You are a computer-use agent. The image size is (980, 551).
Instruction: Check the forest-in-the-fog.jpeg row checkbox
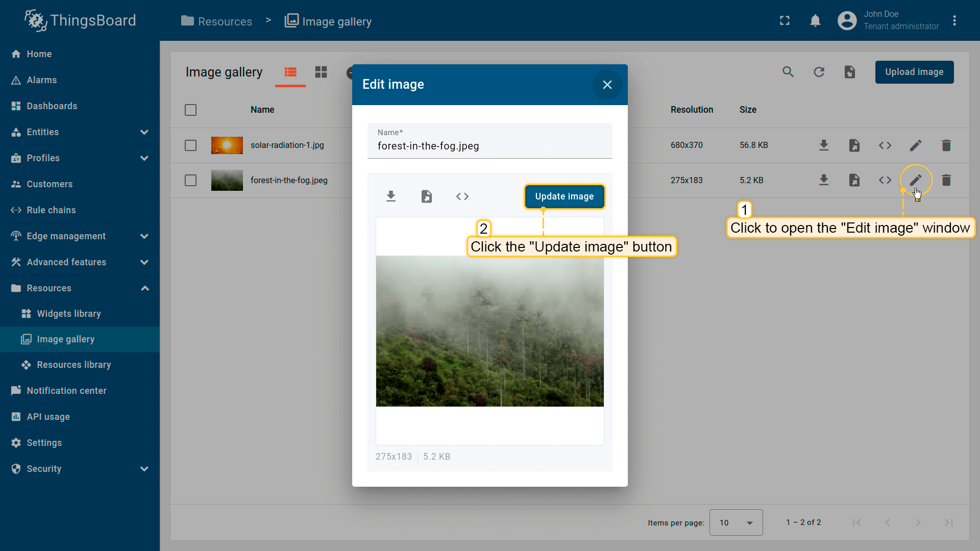pos(190,180)
